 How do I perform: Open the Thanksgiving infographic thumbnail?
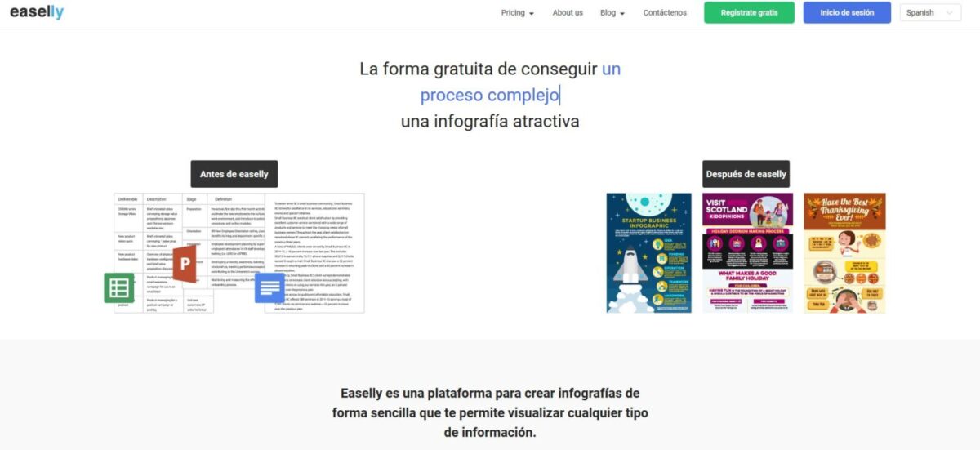tap(844, 253)
